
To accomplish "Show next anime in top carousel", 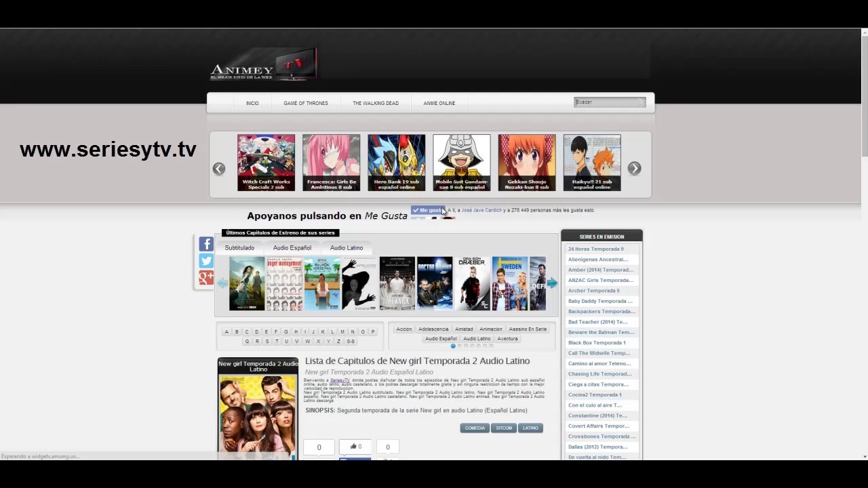I will click(634, 169).
